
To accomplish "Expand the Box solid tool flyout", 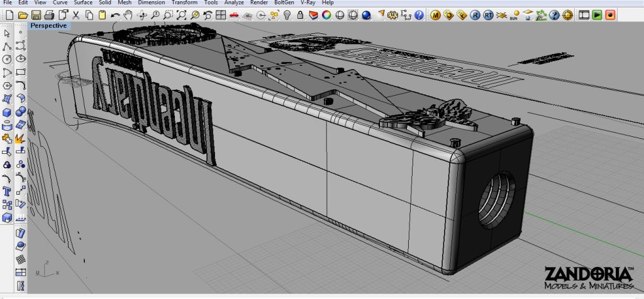I will coord(8,112).
